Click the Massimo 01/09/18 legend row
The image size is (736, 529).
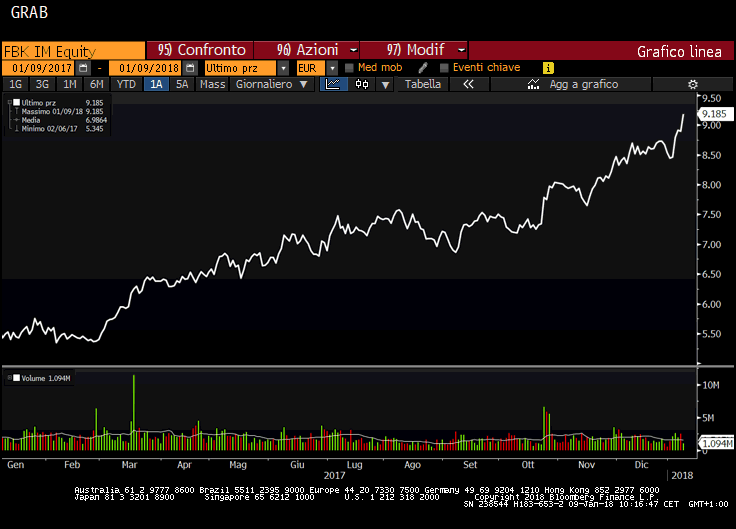click(59, 111)
